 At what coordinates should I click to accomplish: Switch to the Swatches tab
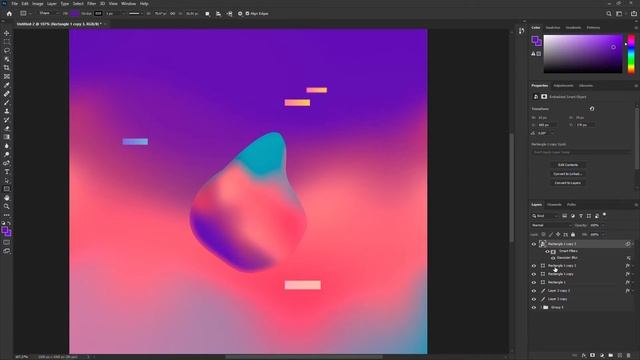[x=553, y=28]
